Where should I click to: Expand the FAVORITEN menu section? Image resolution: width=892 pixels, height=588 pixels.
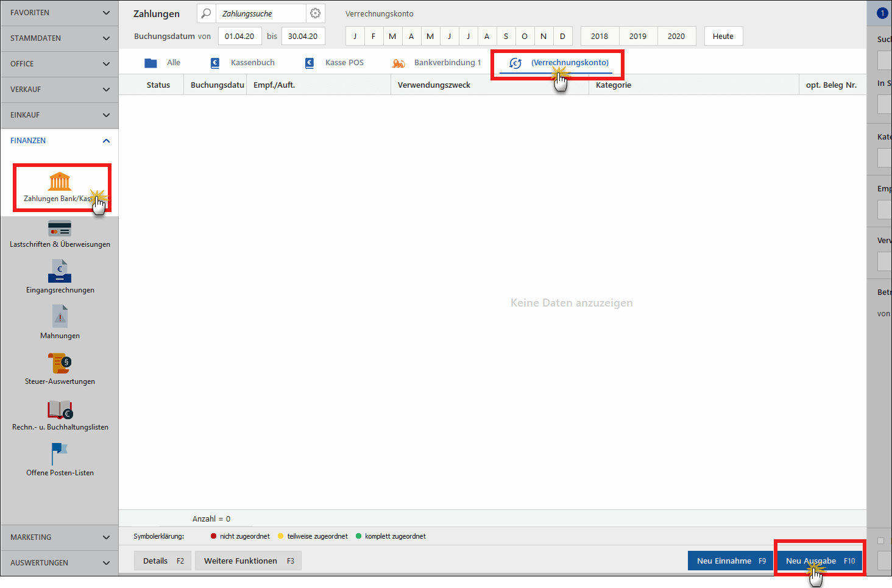[60, 13]
